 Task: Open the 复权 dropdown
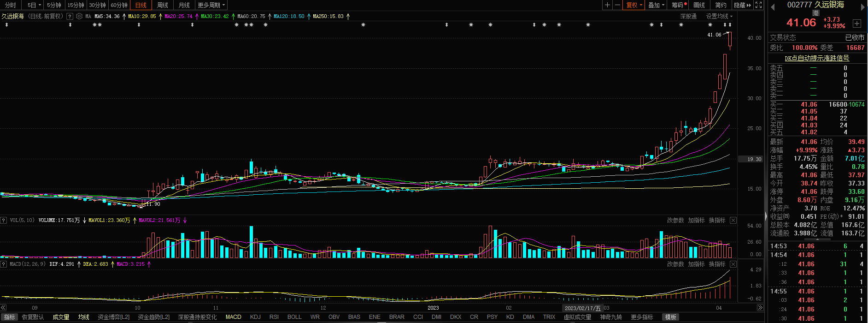[x=634, y=5]
